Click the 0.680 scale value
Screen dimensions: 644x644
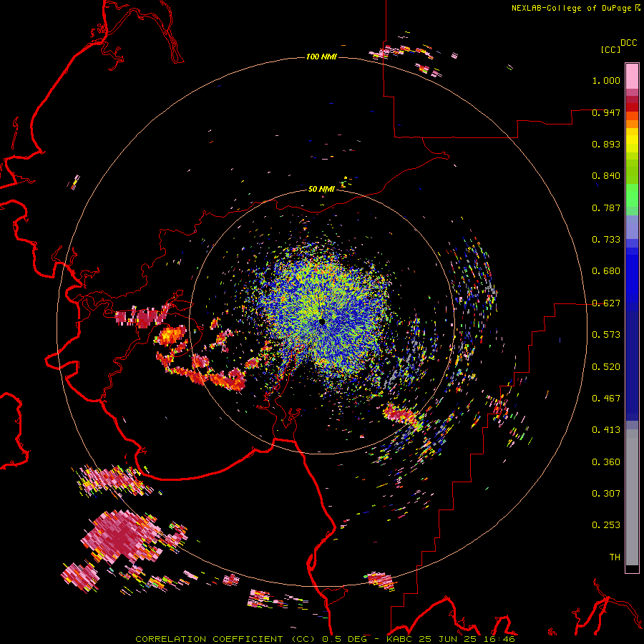pos(606,271)
